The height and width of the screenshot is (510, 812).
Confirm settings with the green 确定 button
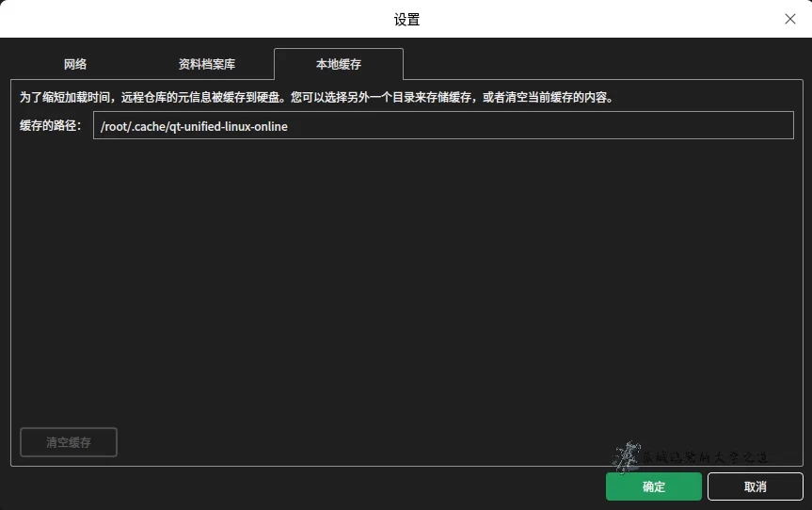click(x=653, y=486)
